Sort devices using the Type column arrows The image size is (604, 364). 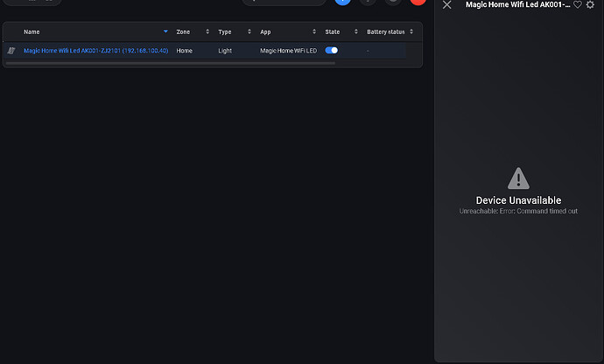coord(249,31)
